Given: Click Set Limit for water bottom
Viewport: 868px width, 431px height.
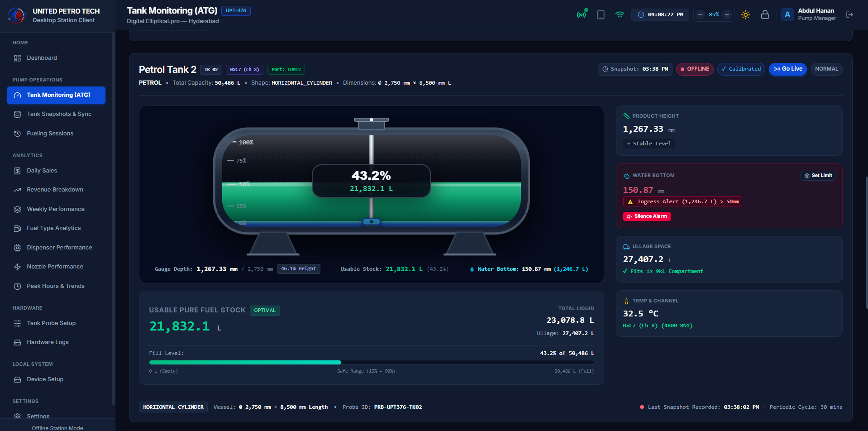Looking at the screenshot, I should coord(818,176).
